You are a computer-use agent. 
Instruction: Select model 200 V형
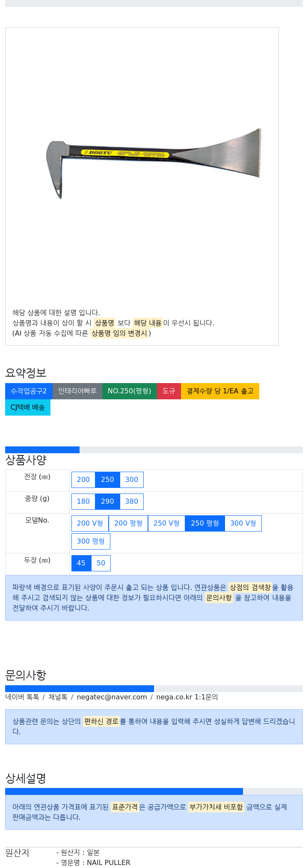pyautogui.click(x=90, y=523)
